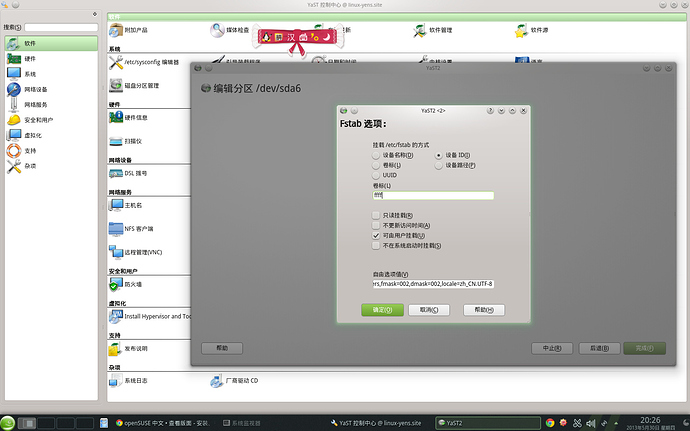Open the 硬件信息 module
690x431 pixels.
tap(128, 118)
